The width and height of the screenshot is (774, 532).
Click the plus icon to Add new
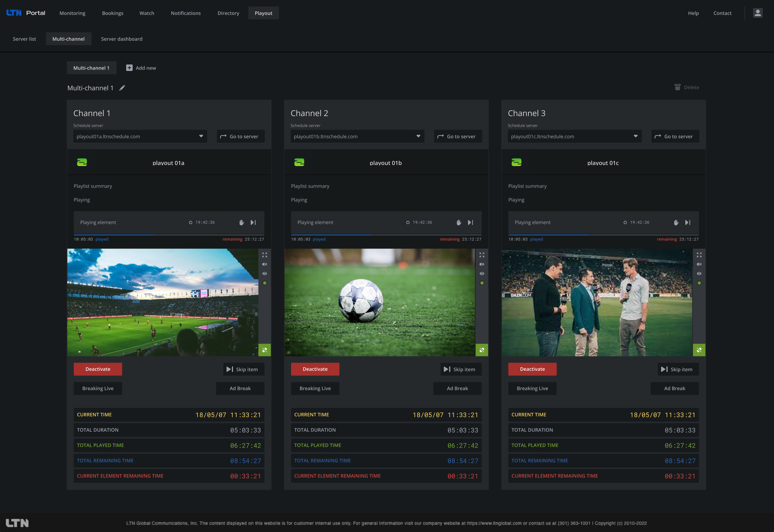click(x=129, y=68)
